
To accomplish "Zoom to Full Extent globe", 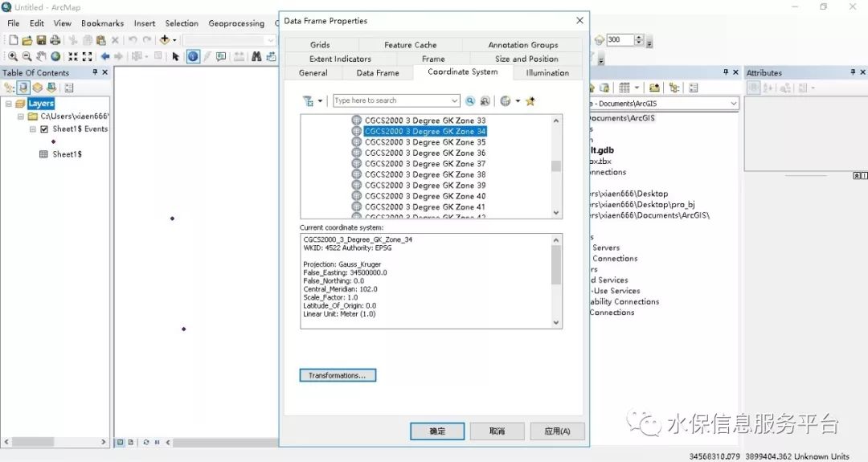I will point(55,56).
